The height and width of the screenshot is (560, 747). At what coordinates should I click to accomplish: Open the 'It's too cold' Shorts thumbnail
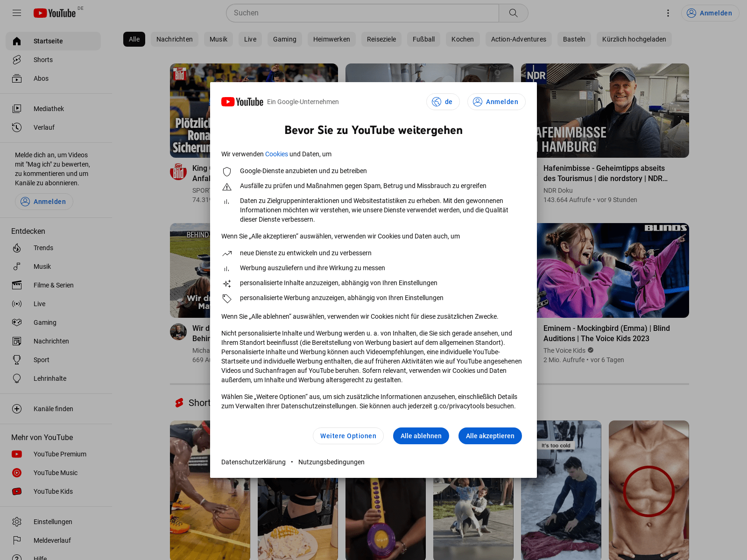(561, 490)
